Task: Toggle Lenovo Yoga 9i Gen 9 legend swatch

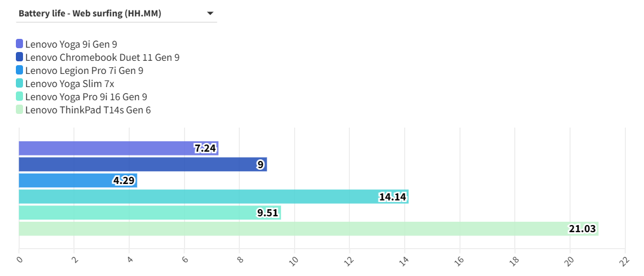Action: click(20, 44)
